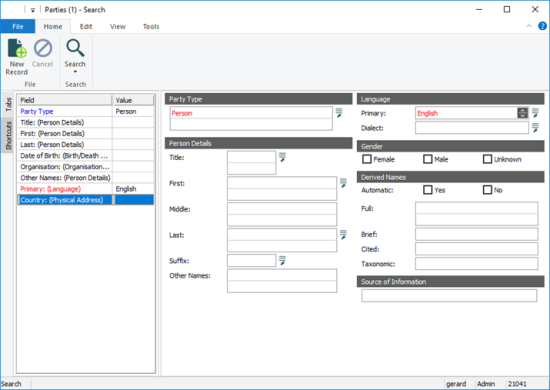
Task: Click the Primary language spinner control
Action: [x=523, y=113]
